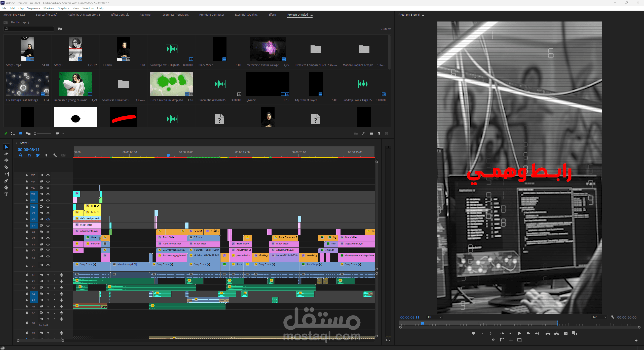Switch to the Effect Controls tab
The height and width of the screenshot is (350, 644).
(120, 15)
